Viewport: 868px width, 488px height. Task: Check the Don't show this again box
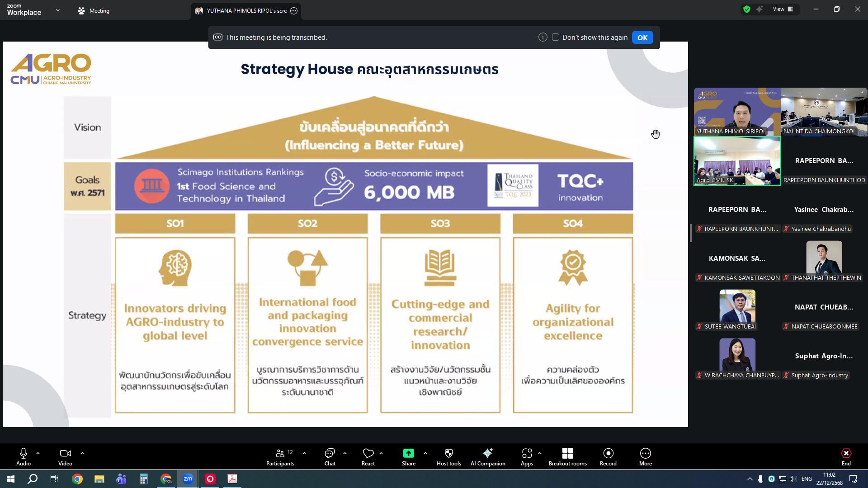tap(556, 38)
